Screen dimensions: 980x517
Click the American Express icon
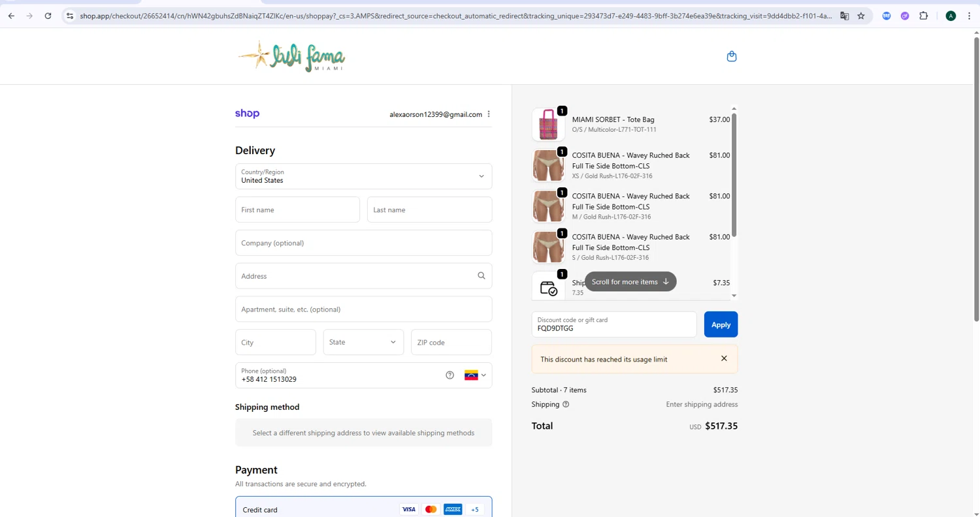453,509
